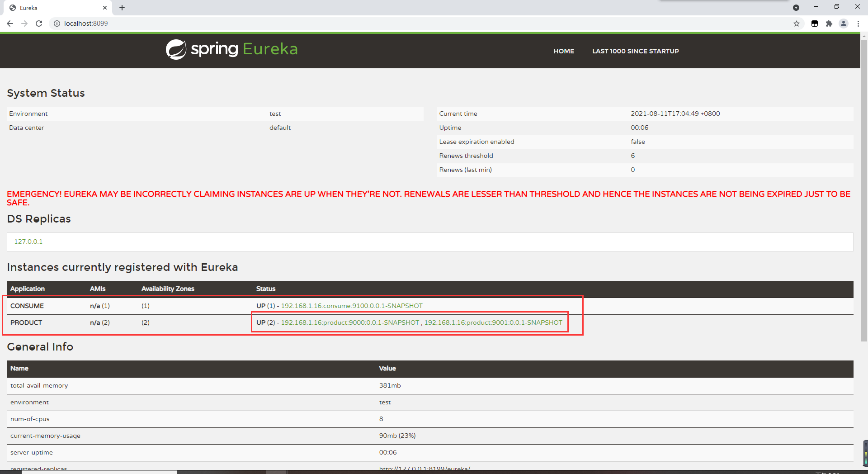Open LAST 1000 SINCE STARTUP menu item
The width and height of the screenshot is (868, 474).
click(636, 51)
